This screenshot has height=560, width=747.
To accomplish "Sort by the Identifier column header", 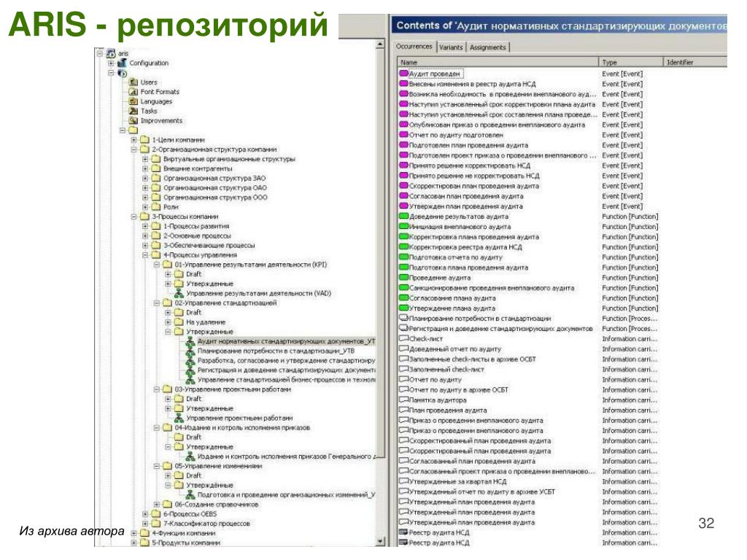I will [x=695, y=63].
